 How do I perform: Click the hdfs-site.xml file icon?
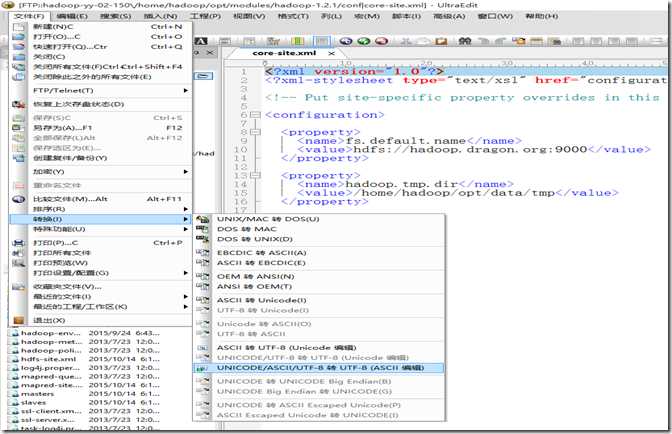[15, 359]
